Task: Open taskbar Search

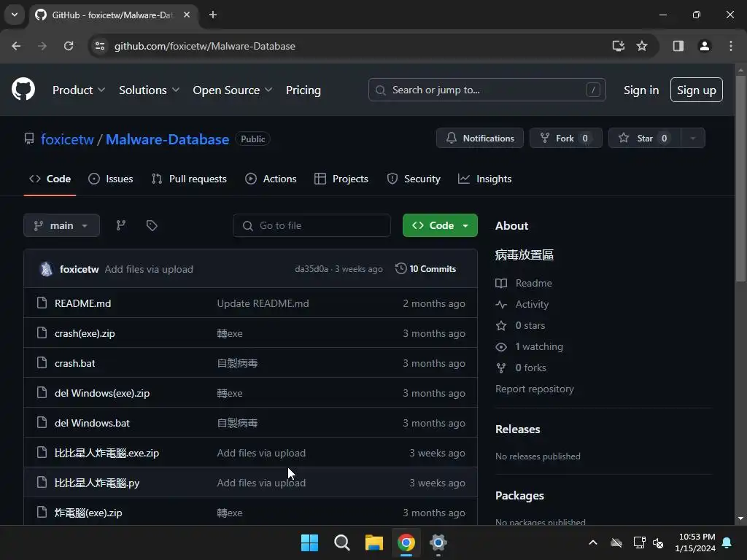Action: [341, 542]
